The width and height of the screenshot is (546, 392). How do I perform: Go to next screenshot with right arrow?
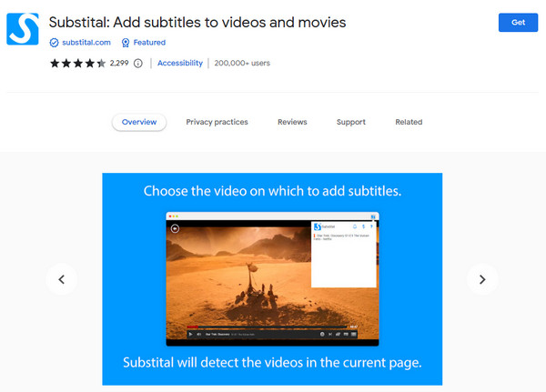(x=482, y=279)
